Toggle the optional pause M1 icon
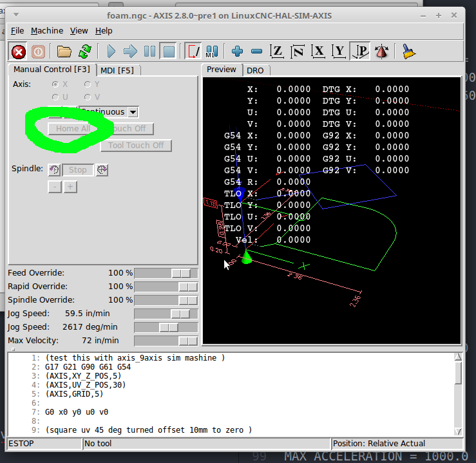476x463 pixels. click(212, 52)
